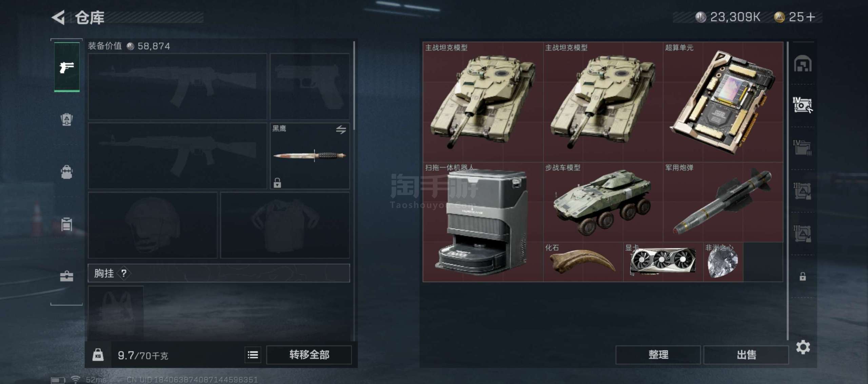Select the 超算单元 item thumbnail
This screenshot has width=868, height=384.
[x=723, y=102]
